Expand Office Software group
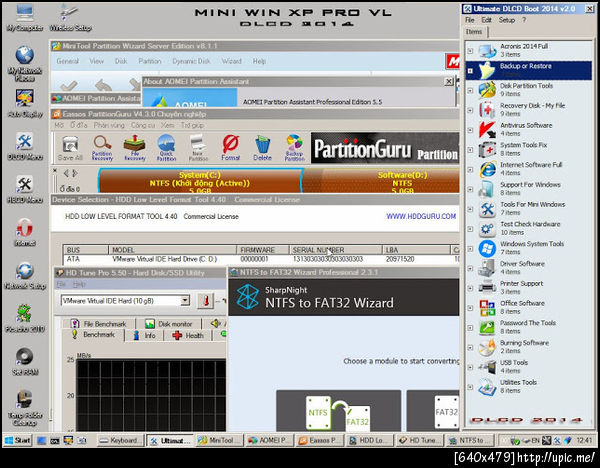The width and height of the screenshot is (600, 468). click(470, 308)
